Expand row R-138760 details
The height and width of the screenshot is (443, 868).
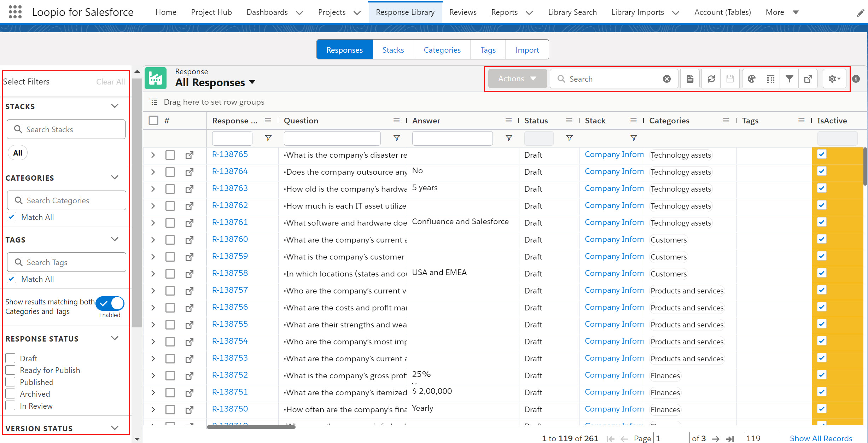click(x=153, y=240)
